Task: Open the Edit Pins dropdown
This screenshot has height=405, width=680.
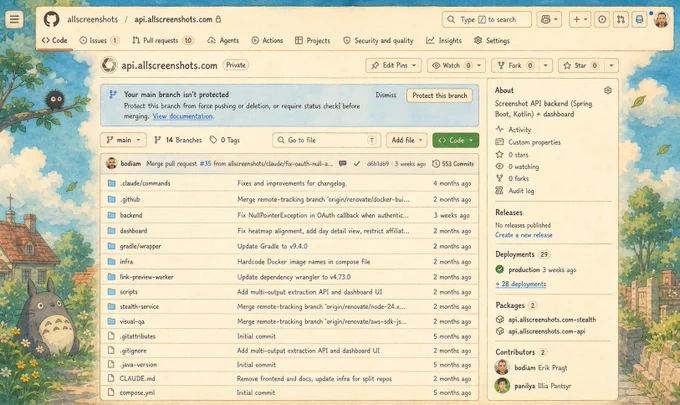Action: coord(393,65)
